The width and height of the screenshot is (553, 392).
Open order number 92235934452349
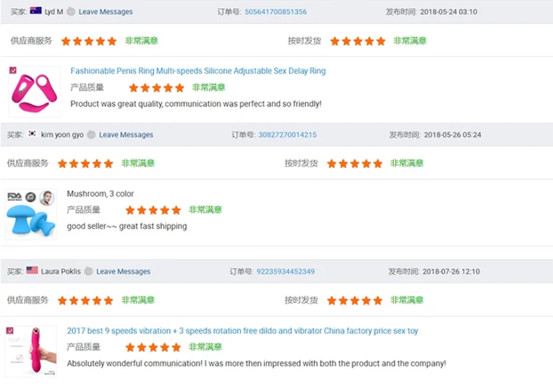pyautogui.click(x=285, y=271)
